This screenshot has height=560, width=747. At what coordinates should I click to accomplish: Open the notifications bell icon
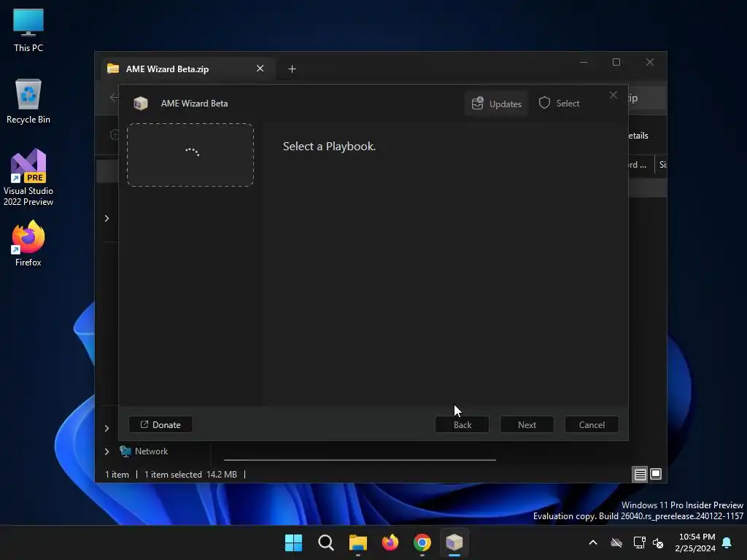[x=727, y=542]
